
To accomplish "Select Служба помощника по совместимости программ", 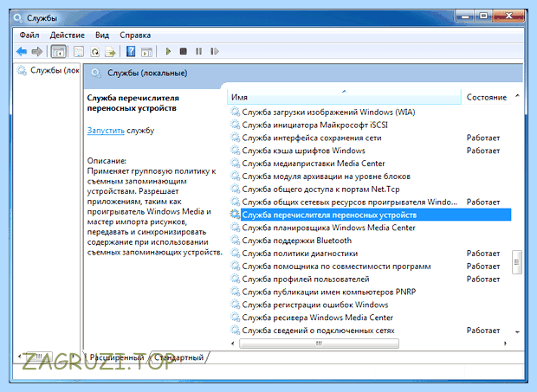I will click(x=336, y=267).
